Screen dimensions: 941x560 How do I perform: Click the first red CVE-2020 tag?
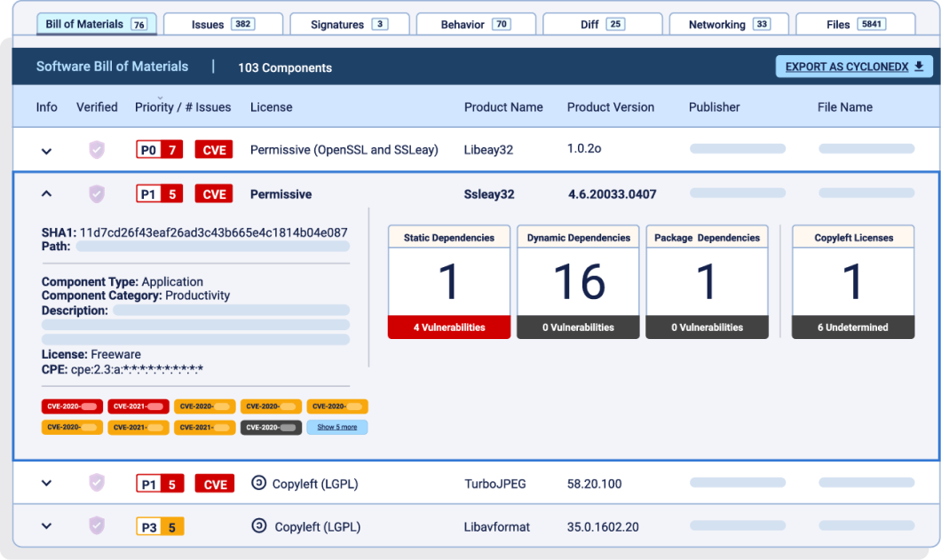(72, 406)
